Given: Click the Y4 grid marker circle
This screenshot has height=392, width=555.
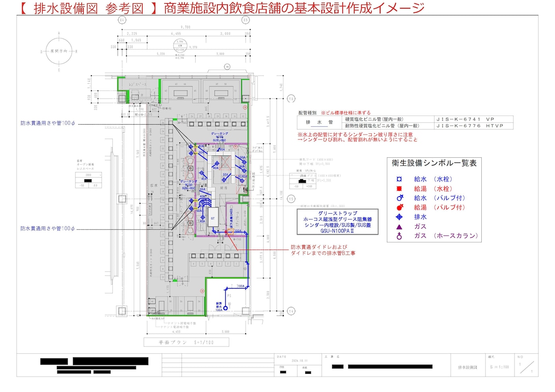Looking at the screenshot, I should 291,311.
